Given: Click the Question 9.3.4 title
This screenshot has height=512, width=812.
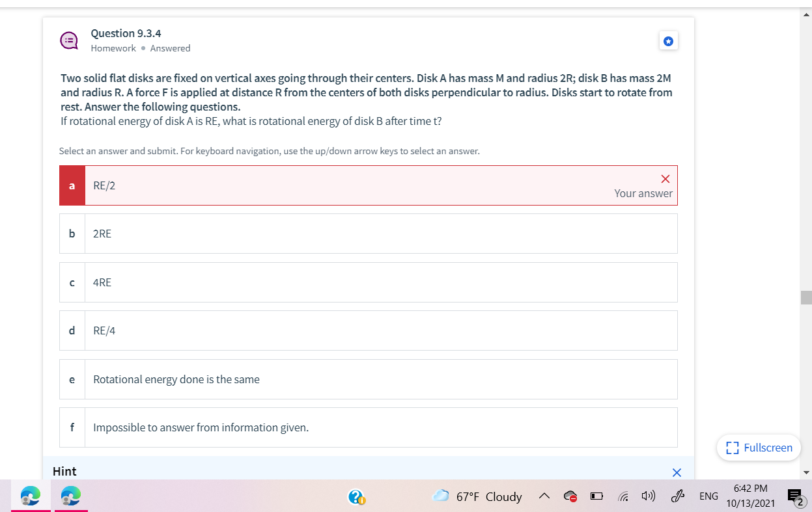Looking at the screenshot, I should (126, 33).
